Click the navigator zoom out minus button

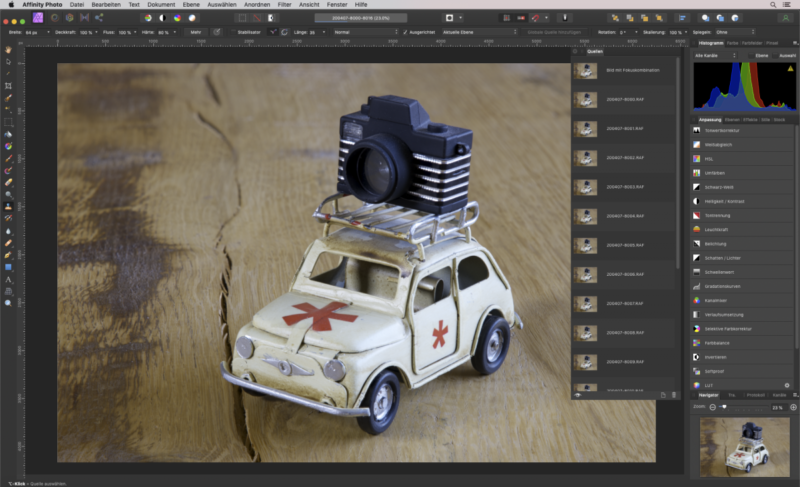tap(713, 407)
